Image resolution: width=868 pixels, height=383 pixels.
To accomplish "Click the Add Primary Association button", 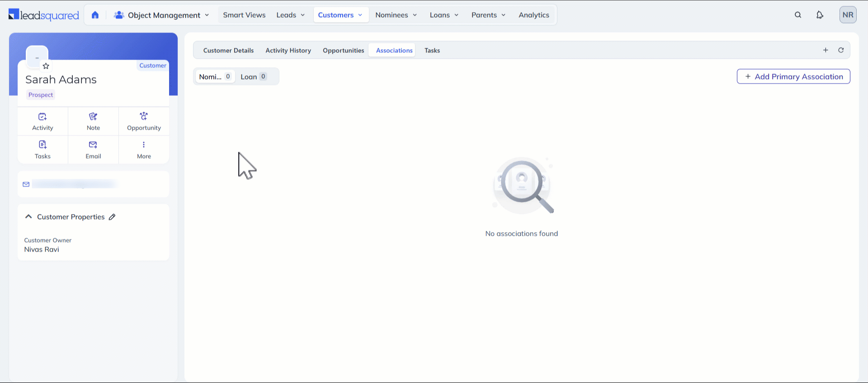I will (793, 76).
